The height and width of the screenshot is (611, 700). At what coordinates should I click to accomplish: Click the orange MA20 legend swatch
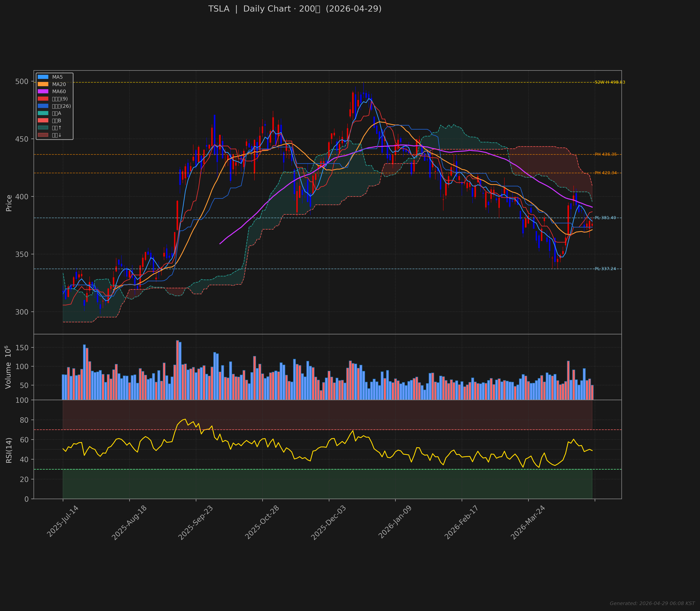[43, 84]
